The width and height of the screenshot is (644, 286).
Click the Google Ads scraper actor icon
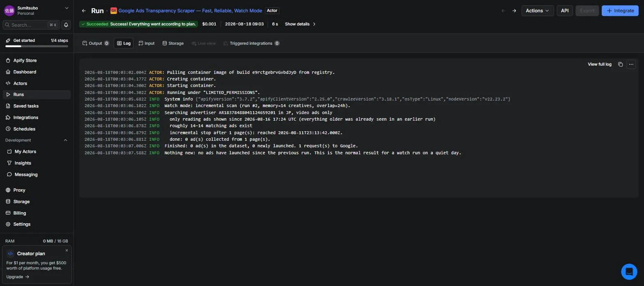pyautogui.click(x=114, y=11)
